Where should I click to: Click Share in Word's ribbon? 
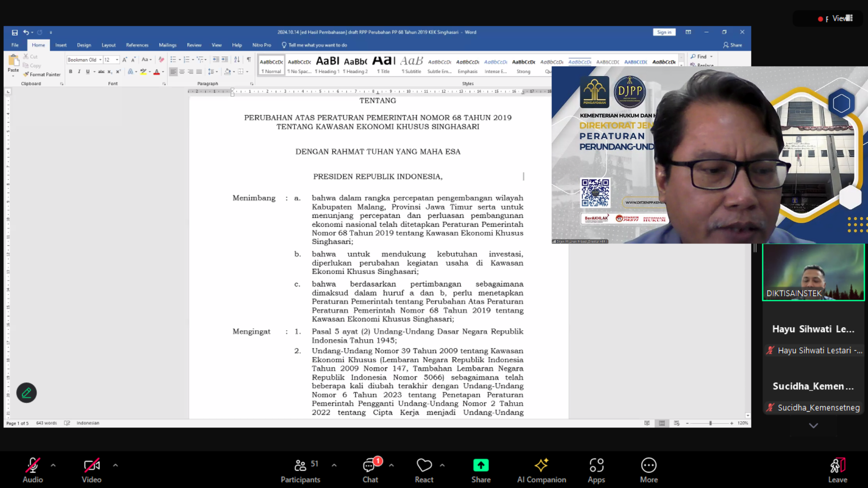tap(733, 45)
